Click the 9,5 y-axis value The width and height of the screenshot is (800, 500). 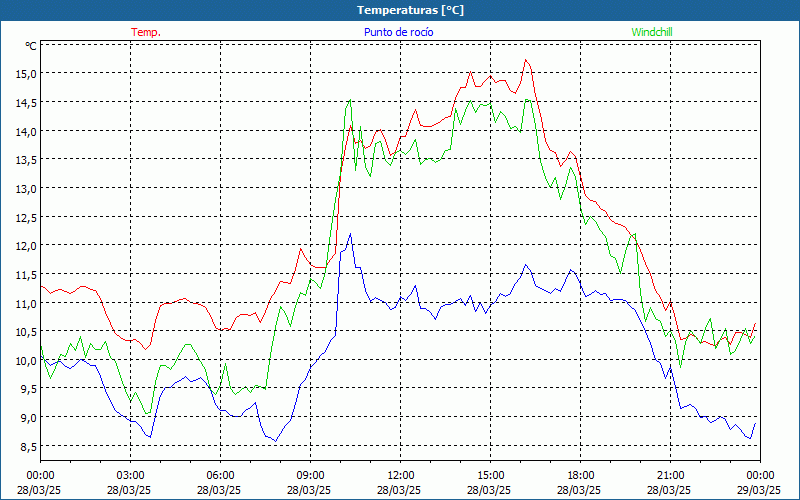[29, 389]
